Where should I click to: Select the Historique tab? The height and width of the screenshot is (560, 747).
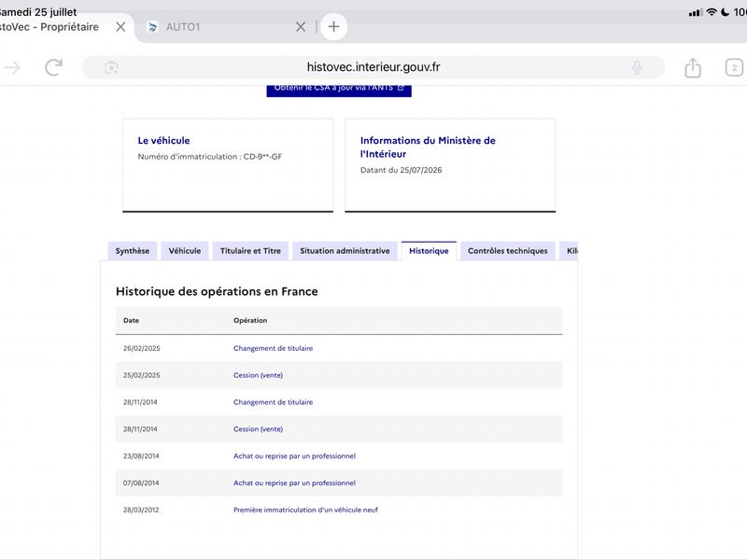tap(429, 251)
